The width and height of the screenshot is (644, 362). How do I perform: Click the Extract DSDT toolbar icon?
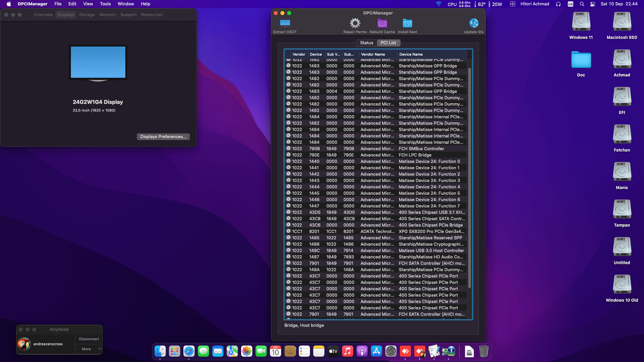285,23
